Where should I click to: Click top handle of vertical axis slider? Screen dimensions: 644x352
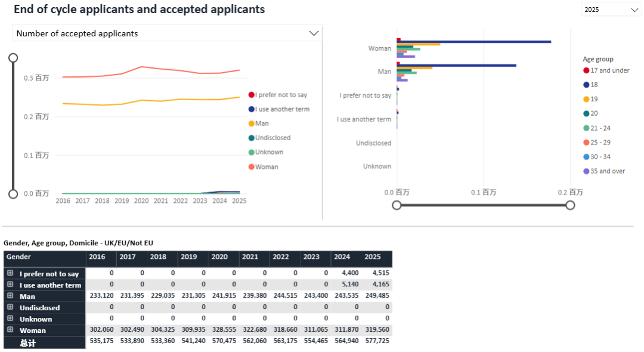[13, 58]
